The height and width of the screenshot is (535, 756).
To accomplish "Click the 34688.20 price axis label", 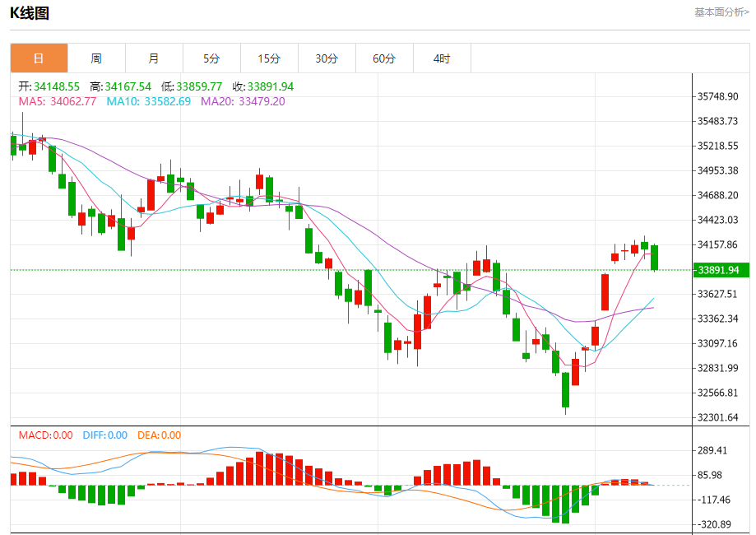I will click(x=718, y=195).
